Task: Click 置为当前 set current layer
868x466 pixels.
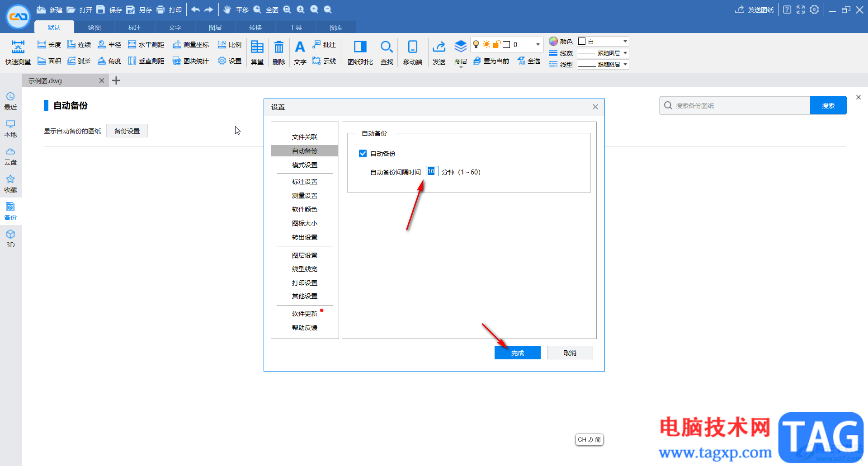Action: [491, 61]
